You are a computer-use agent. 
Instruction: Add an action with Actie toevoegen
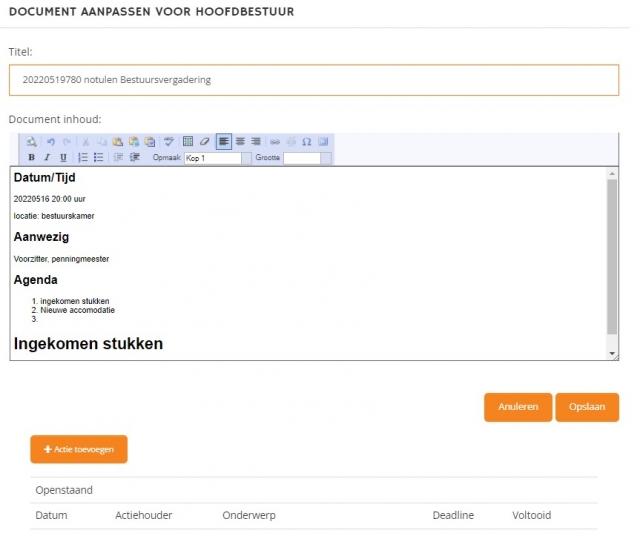79,449
